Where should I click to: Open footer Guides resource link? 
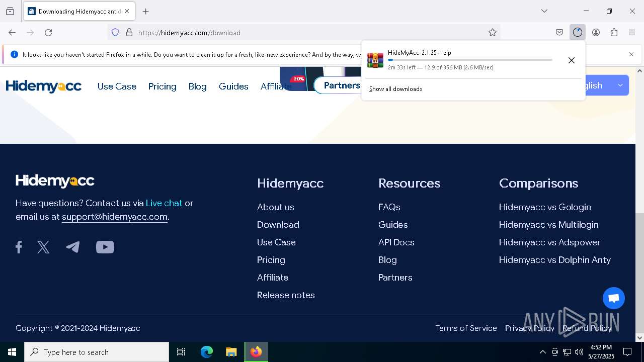coord(393,225)
